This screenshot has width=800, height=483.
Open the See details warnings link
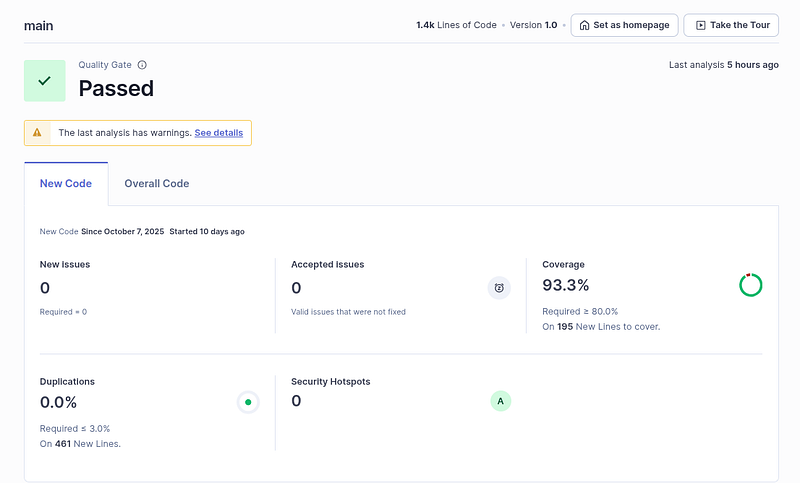(x=218, y=133)
